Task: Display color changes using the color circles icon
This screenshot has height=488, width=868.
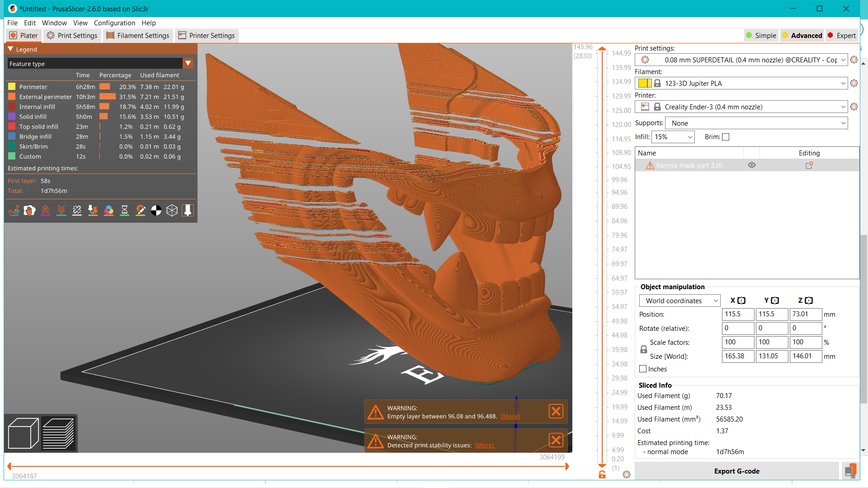Action: 108,210
